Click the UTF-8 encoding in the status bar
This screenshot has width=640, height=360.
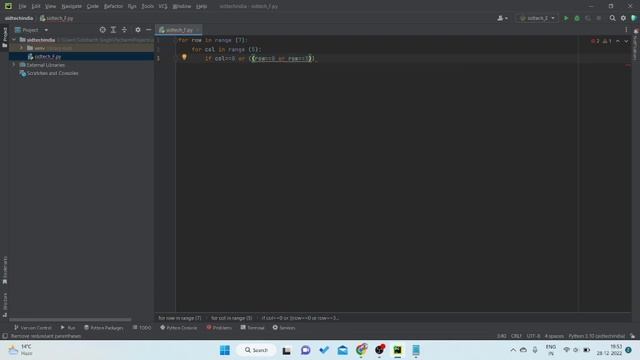pyautogui.click(x=533, y=336)
